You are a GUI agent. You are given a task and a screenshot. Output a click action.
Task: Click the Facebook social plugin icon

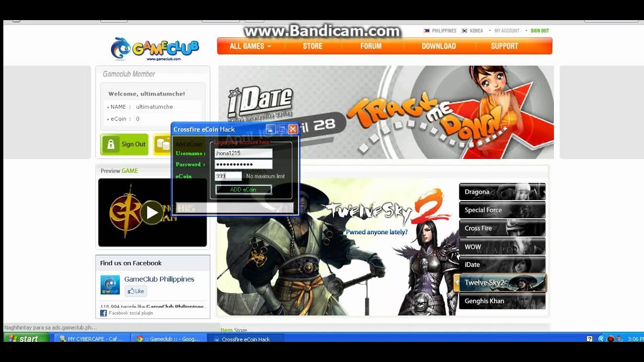click(x=104, y=313)
